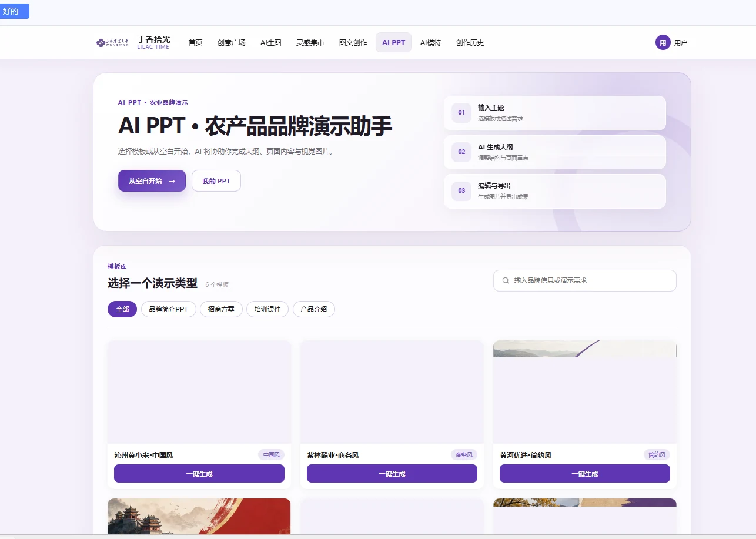Viewport: 756px width, 539px height.
Task: Click 一键生成 for 黄河优选•简约风
Action: click(585, 474)
